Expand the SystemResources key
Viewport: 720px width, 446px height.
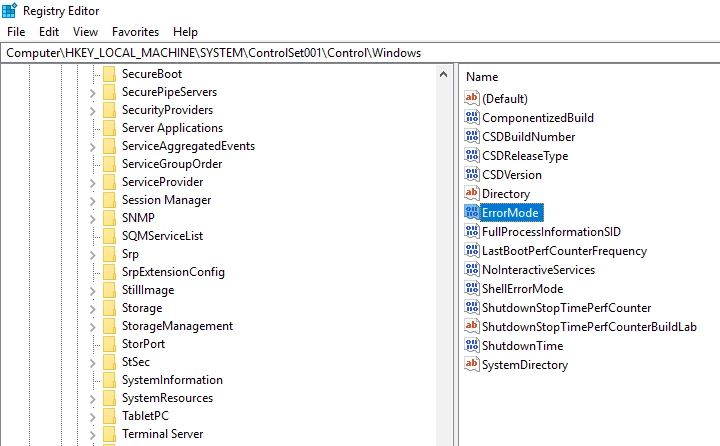point(93,399)
